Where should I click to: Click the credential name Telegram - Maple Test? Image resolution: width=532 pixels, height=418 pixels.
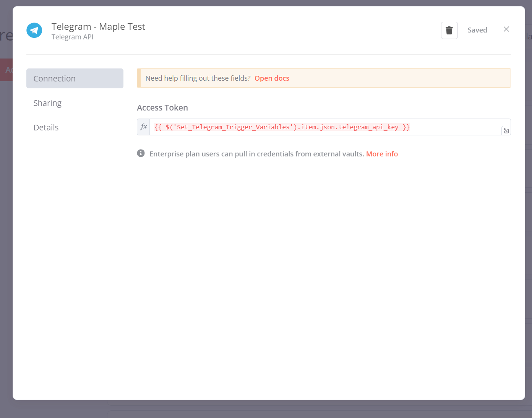click(98, 26)
